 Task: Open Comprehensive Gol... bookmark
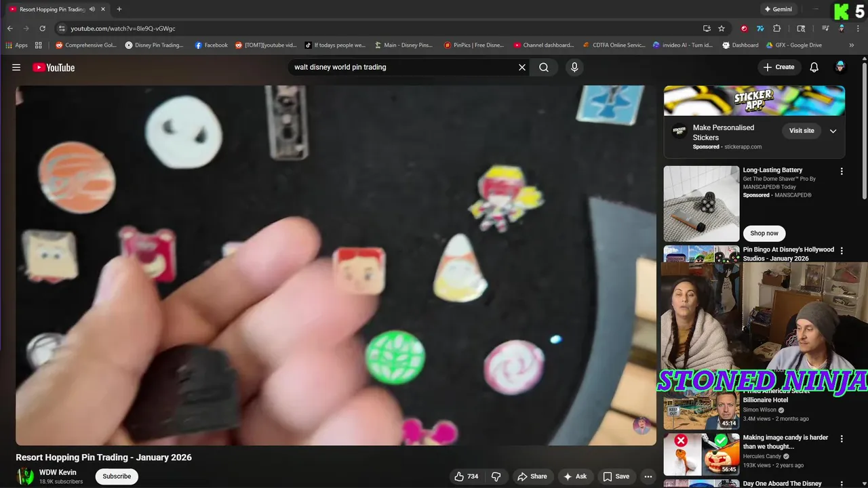pos(86,45)
